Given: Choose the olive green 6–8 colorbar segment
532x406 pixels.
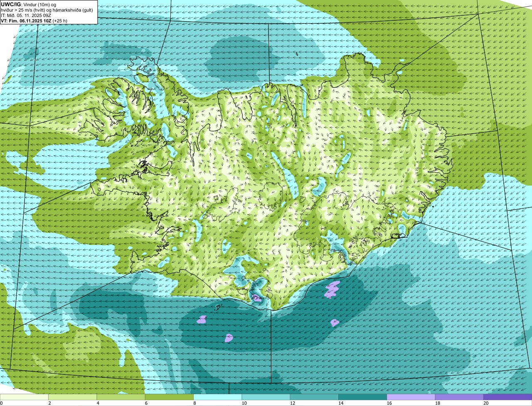Looking at the screenshot, I should tap(169, 397).
